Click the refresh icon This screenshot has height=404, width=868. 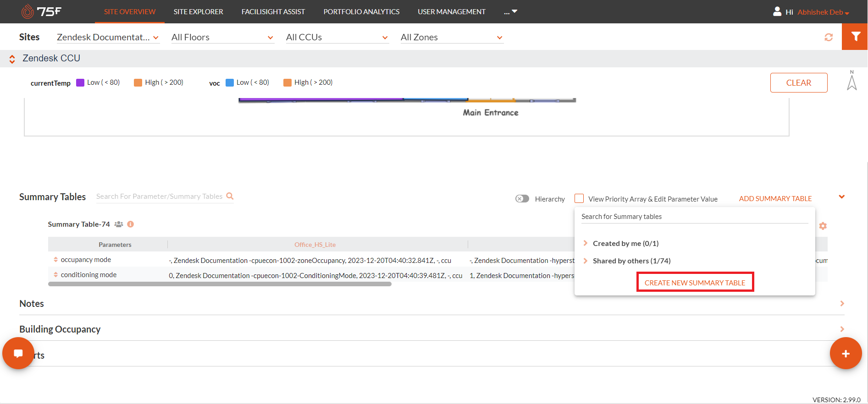(x=829, y=37)
